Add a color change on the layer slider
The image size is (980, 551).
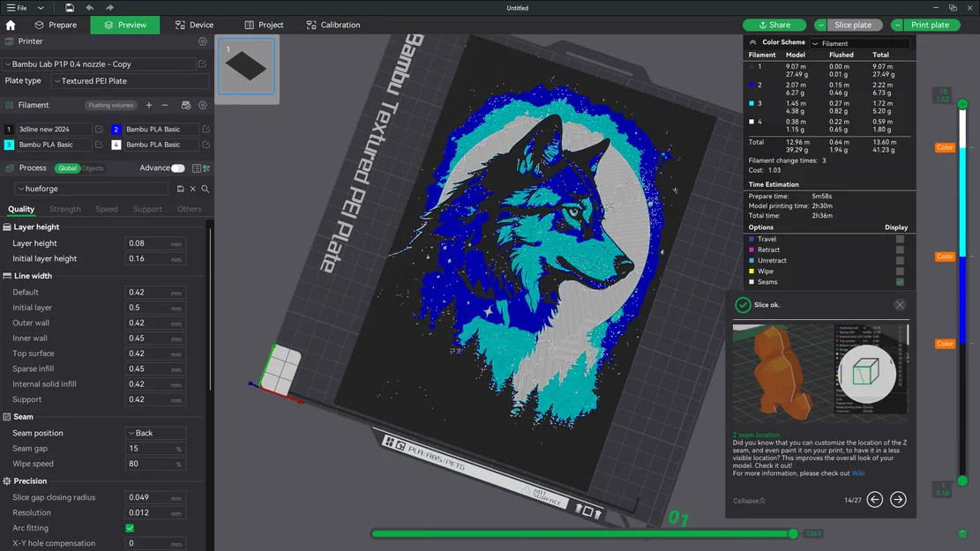(962, 104)
